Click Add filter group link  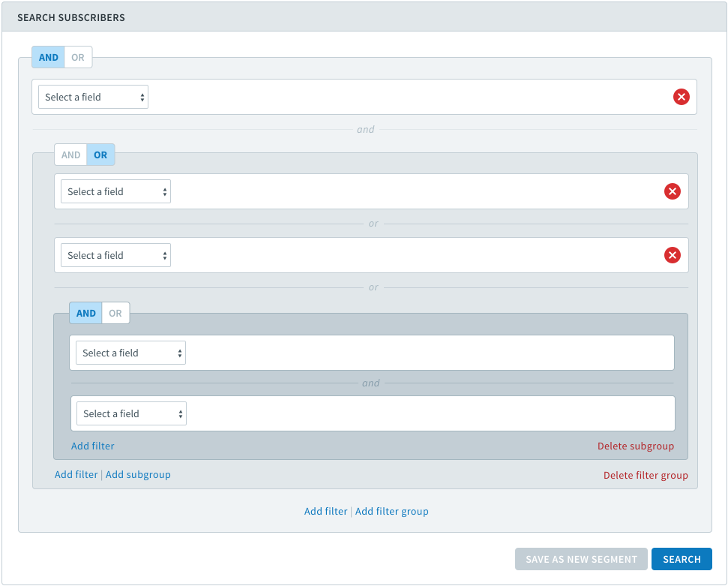click(392, 511)
